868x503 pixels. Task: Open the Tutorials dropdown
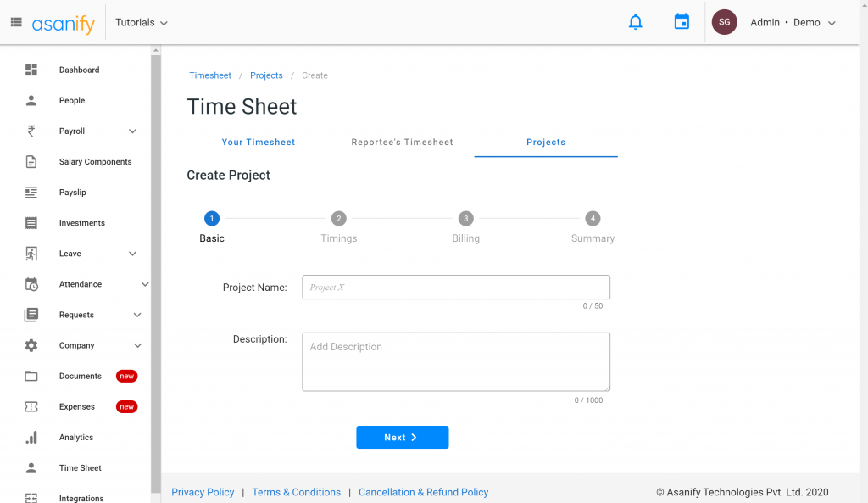[x=141, y=22]
